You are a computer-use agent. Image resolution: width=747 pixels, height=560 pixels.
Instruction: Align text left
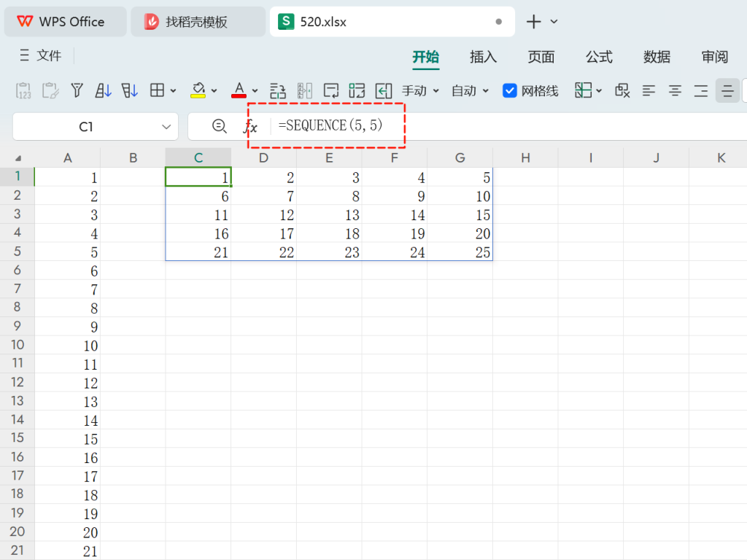[649, 90]
